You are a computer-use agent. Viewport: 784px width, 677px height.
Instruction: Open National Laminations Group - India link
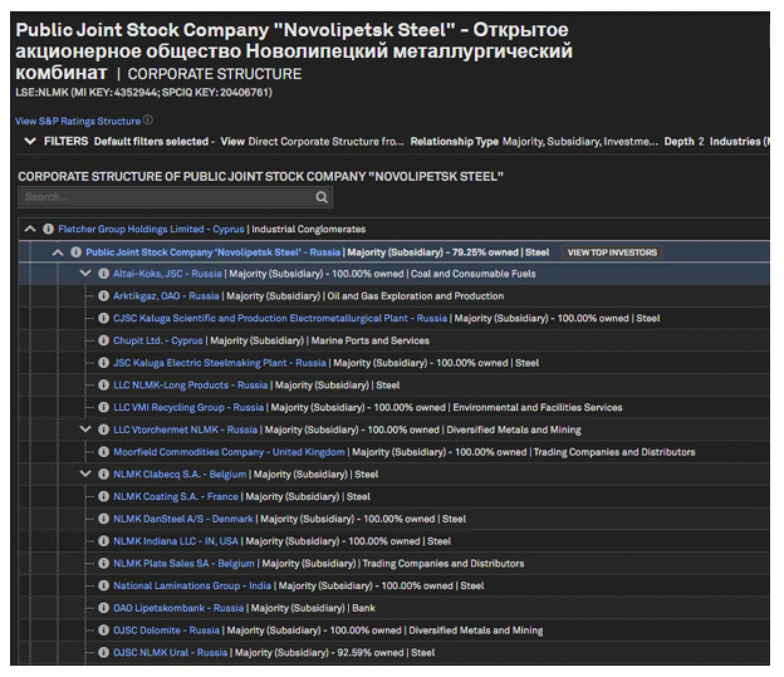pos(192,586)
